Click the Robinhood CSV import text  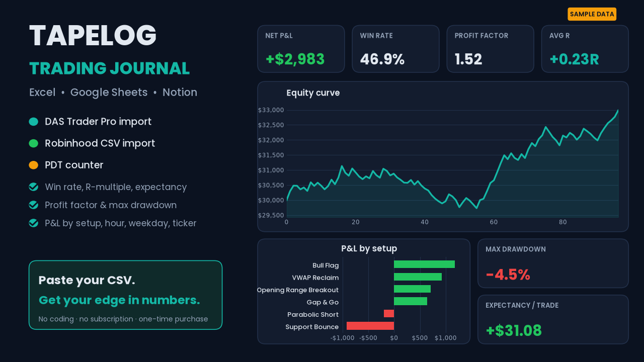(x=100, y=143)
